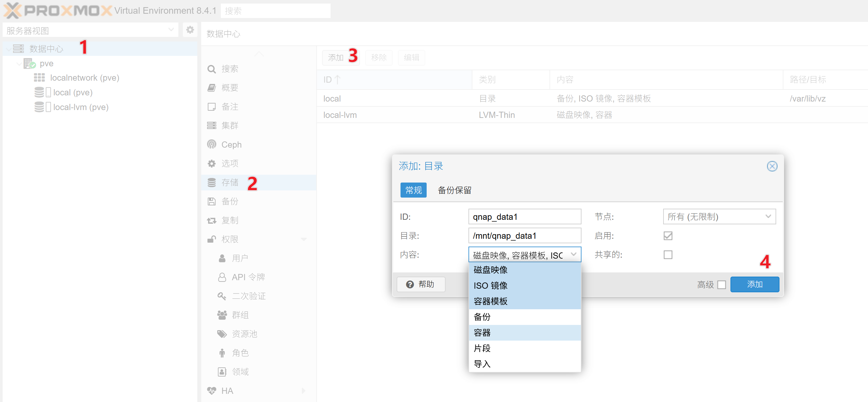Collapse the 内容 combo box arrow
868x402 pixels.
[574, 254]
